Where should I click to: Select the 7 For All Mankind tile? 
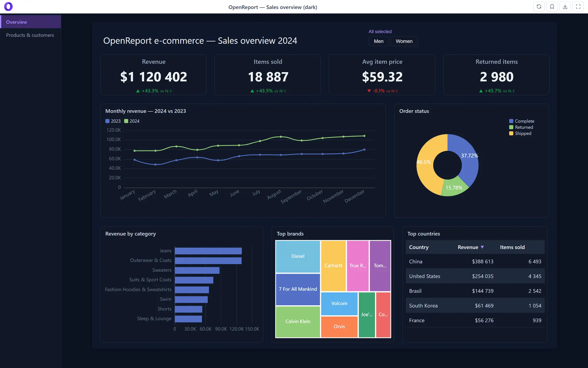click(298, 289)
